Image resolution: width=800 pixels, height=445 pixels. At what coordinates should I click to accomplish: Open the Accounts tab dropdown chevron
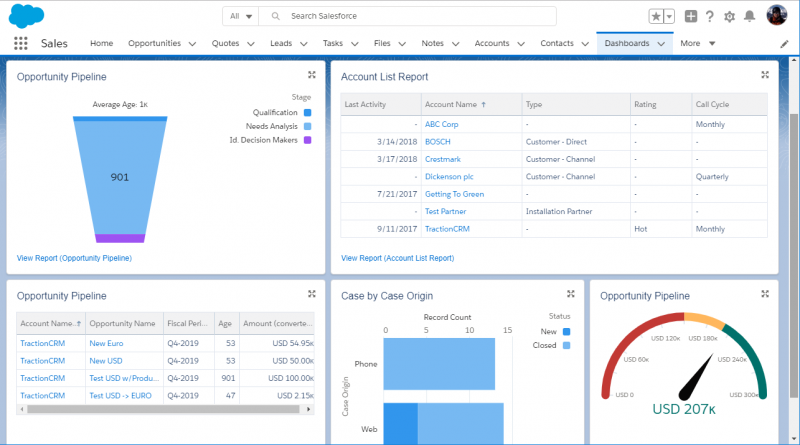pos(521,44)
